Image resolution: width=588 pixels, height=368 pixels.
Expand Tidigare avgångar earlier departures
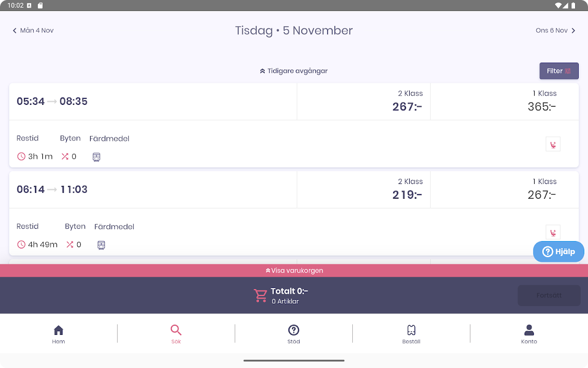click(x=294, y=71)
